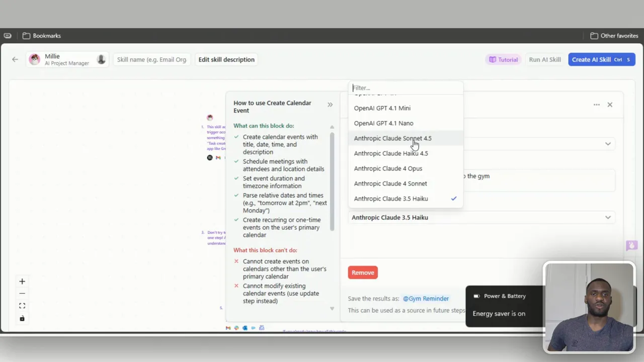Click 'What can this block do:' heading
This screenshot has width=644, height=362.
pos(264,126)
